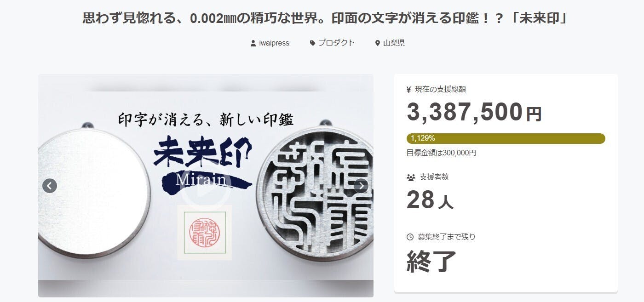Click the location pin icon beside 山梨県
This screenshot has height=302, width=644.
(x=378, y=43)
